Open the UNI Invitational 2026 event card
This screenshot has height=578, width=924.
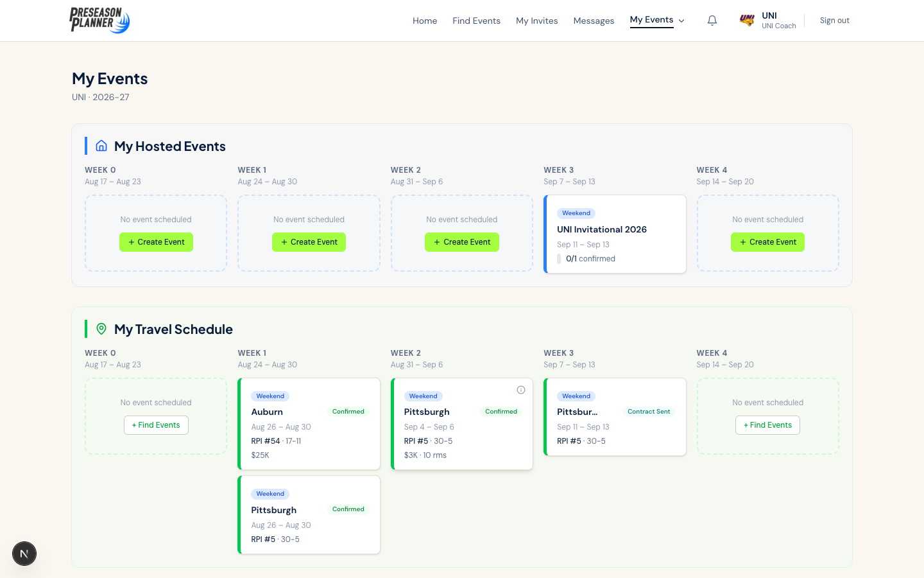[615, 234]
